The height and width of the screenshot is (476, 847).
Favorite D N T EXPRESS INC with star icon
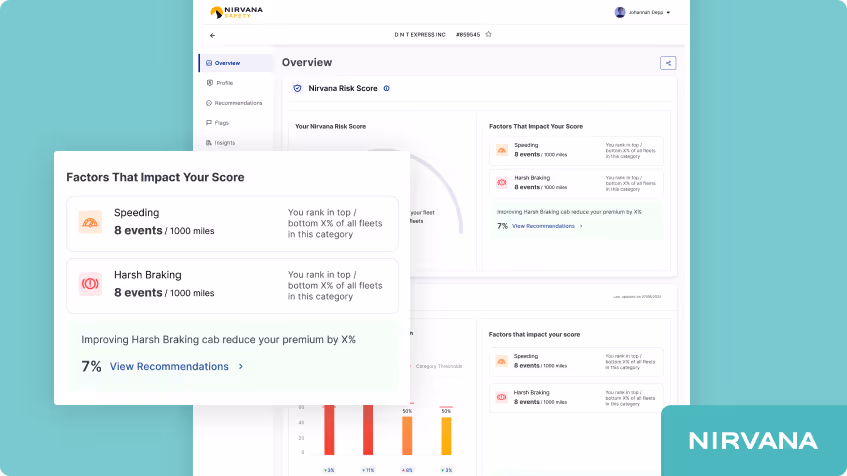(488, 34)
